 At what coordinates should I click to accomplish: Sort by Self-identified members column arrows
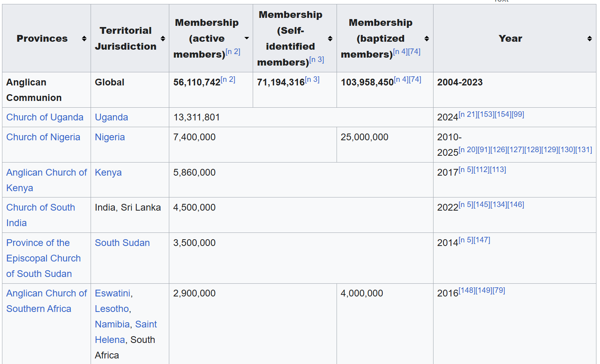330,39
